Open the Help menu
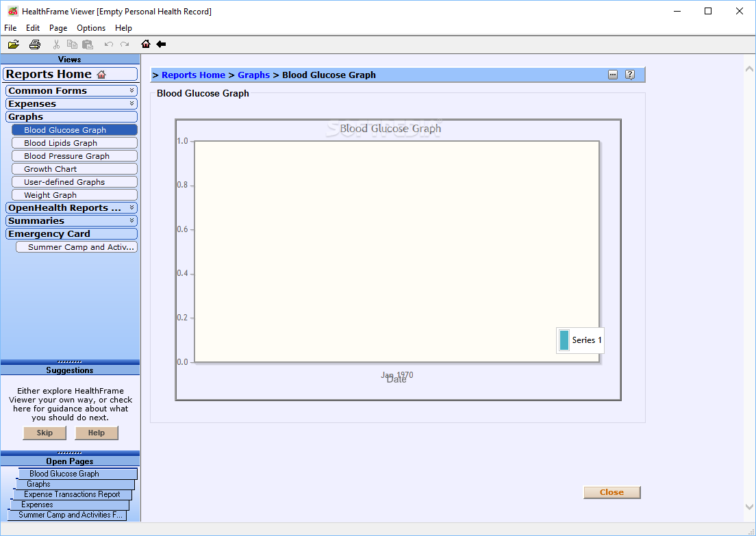This screenshot has width=756, height=536. click(123, 28)
